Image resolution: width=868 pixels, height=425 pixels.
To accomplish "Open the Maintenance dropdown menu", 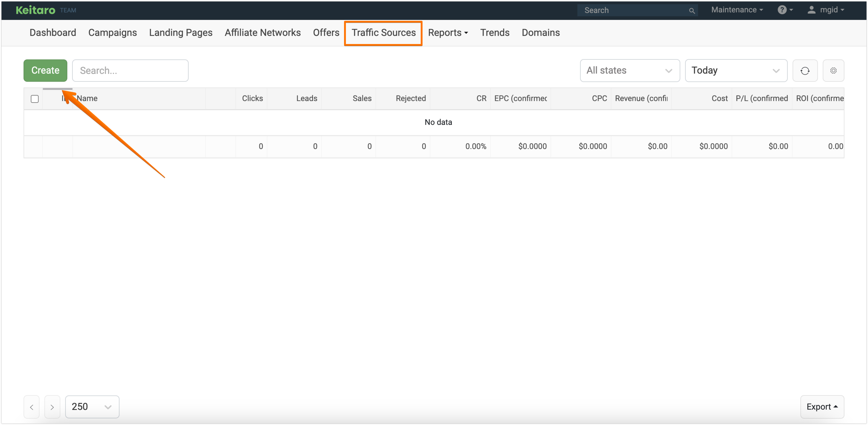I will coord(737,10).
